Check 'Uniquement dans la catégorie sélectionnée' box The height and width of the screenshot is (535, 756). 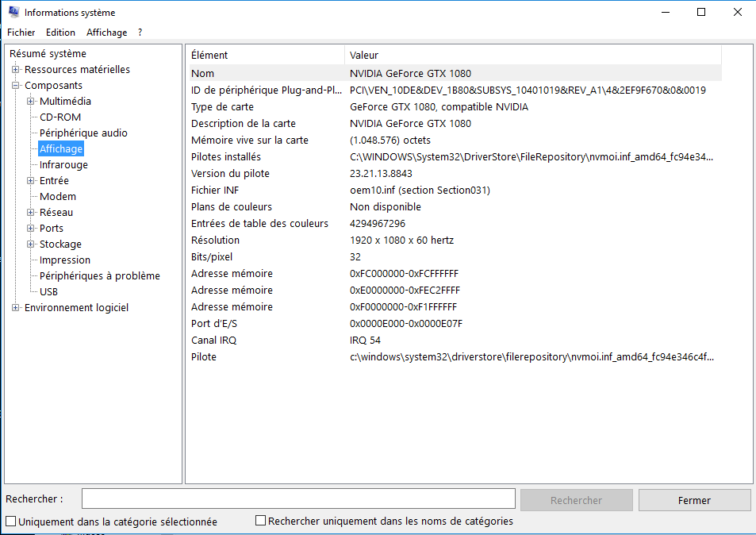(10, 522)
